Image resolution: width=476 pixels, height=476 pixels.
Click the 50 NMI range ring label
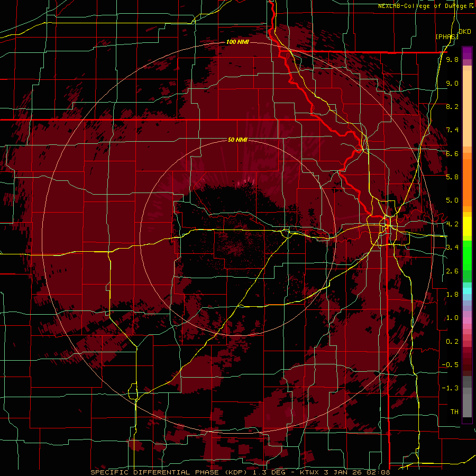[237, 140]
